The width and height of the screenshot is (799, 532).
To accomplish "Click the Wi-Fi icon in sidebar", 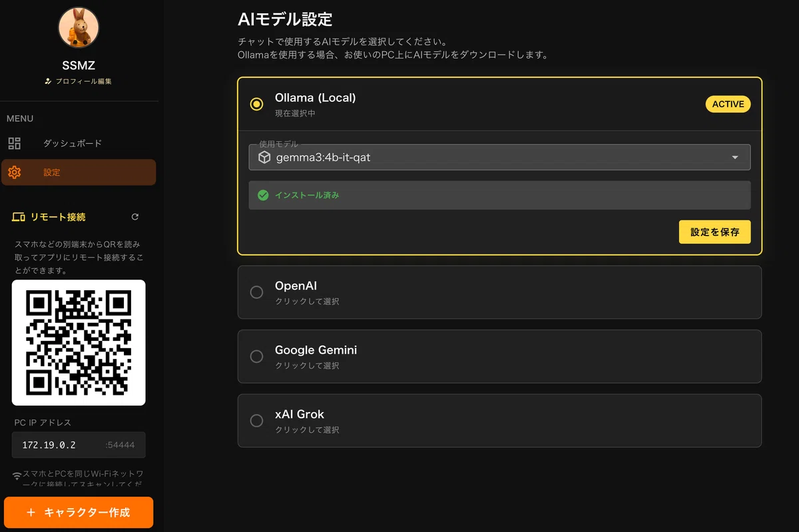I will 17,476.
